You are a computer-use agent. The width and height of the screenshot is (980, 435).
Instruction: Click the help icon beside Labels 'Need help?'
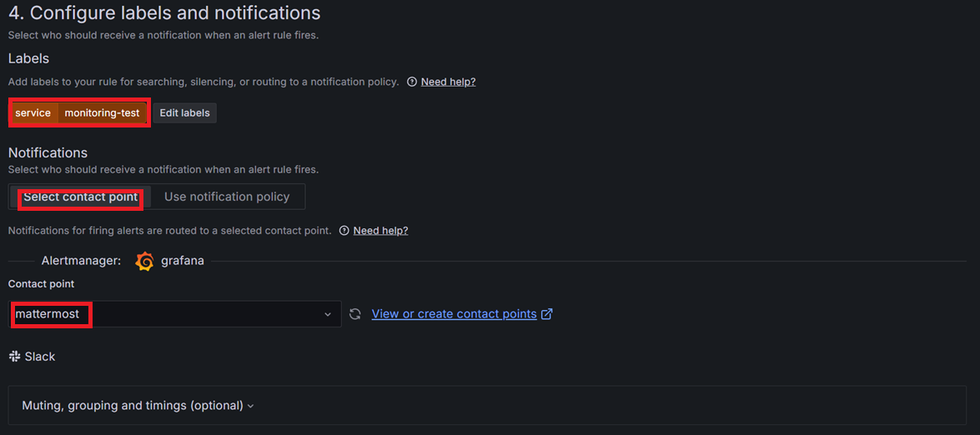(x=412, y=82)
